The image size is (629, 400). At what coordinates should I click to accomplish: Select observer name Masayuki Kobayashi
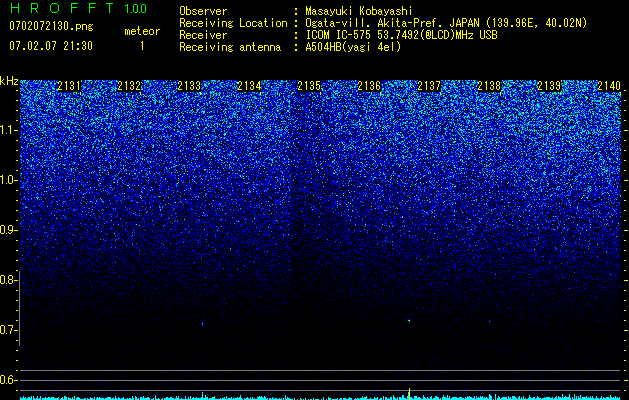[358, 11]
